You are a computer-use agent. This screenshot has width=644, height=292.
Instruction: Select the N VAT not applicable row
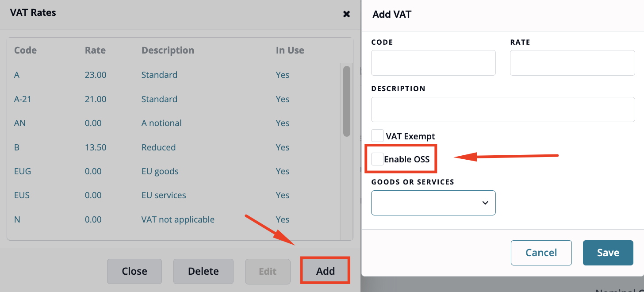(x=173, y=219)
